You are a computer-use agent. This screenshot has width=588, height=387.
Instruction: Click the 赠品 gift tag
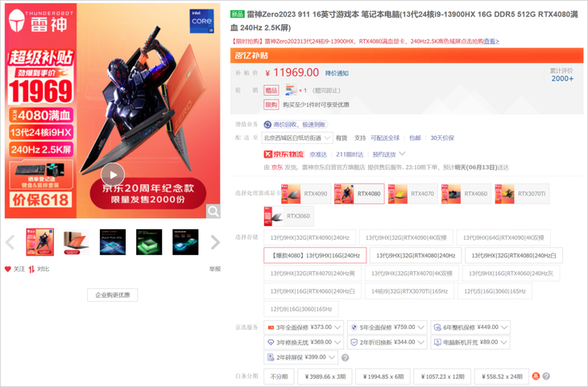click(271, 90)
